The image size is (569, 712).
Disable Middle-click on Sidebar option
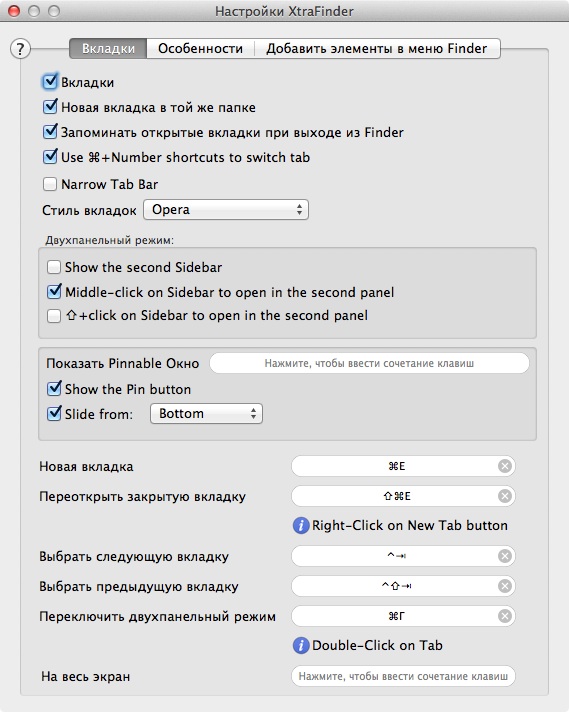[54, 292]
